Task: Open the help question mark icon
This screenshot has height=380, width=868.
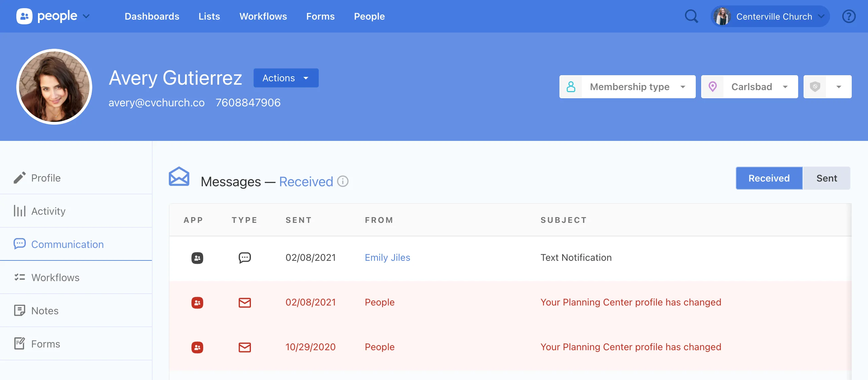Action: [x=849, y=16]
